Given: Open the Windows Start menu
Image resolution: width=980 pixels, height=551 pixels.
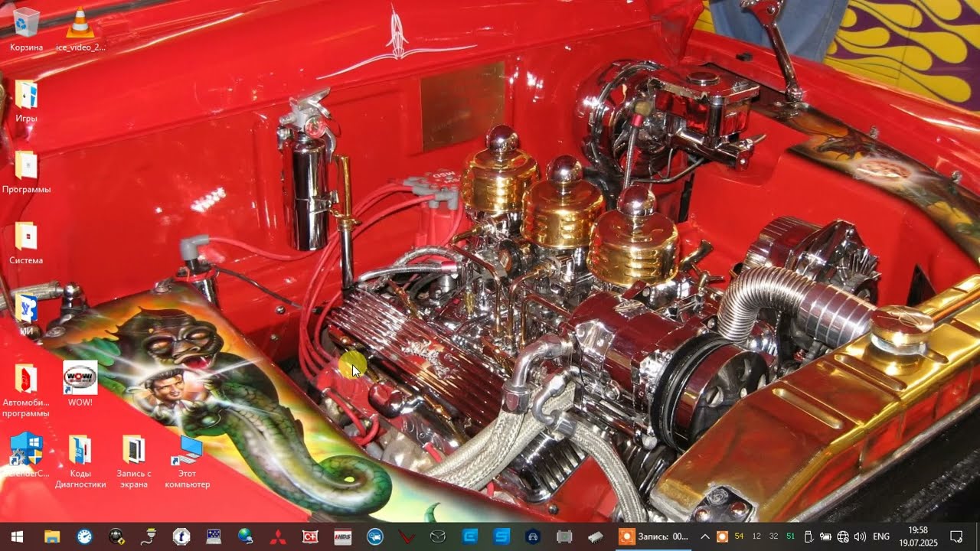Looking at the screenshot, I should [x=18, y=536].
